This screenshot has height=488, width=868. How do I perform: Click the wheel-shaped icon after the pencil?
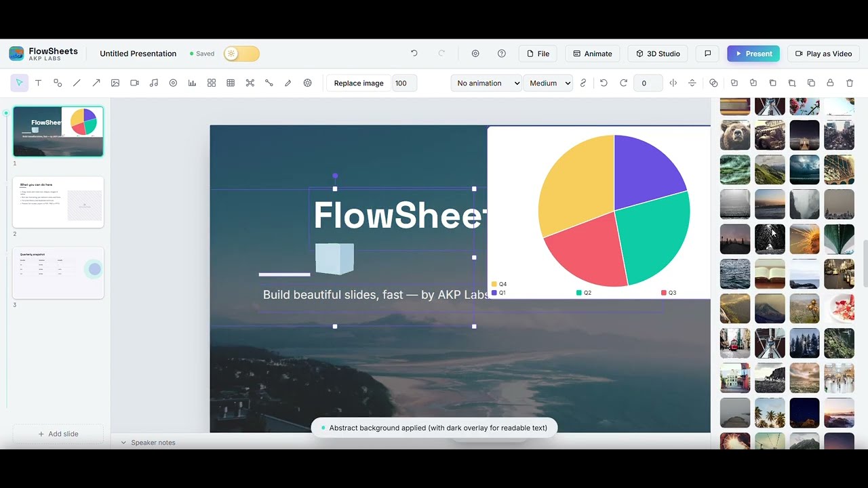[308, 83]
